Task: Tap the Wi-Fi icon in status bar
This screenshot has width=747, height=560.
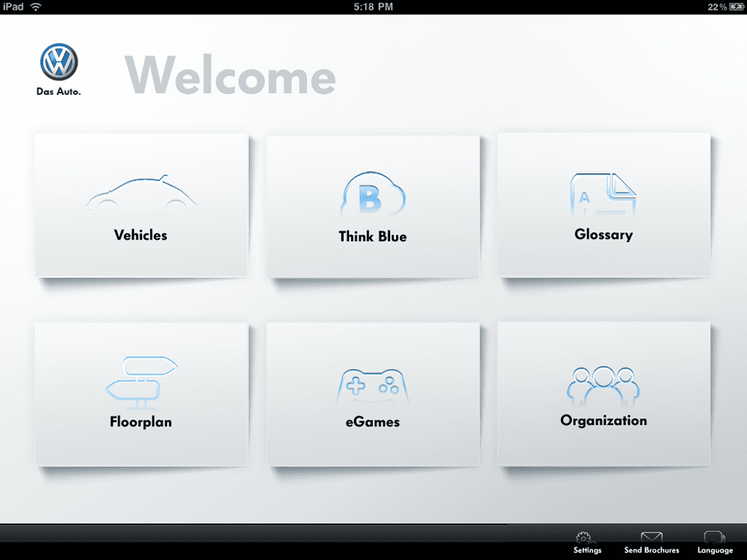Action: coord(36,7)
